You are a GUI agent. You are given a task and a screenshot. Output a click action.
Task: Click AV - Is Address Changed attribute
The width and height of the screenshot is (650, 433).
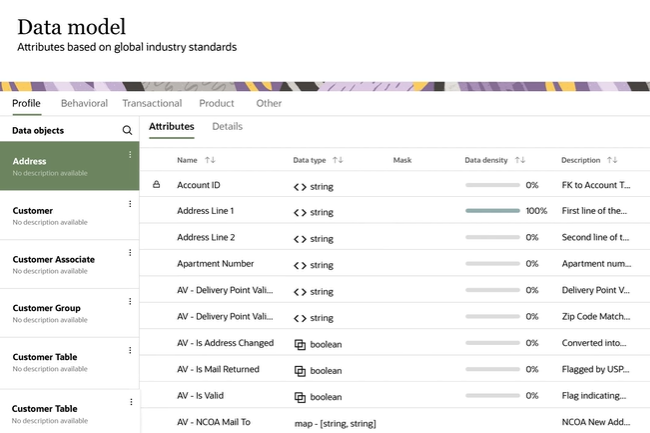pos(226,343)
